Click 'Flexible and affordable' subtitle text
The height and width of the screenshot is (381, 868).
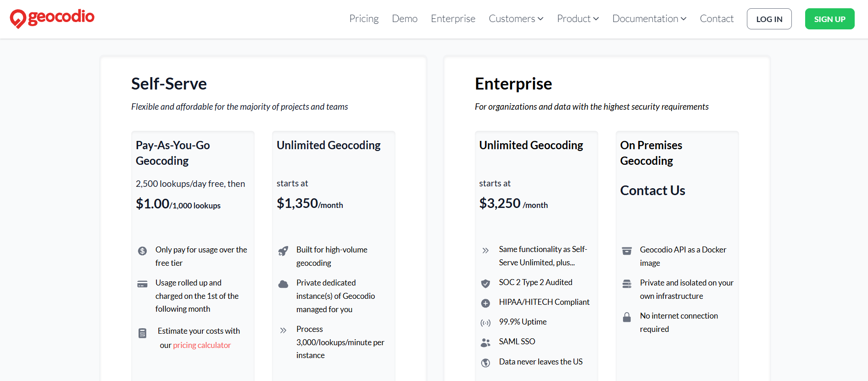[239, 106]
